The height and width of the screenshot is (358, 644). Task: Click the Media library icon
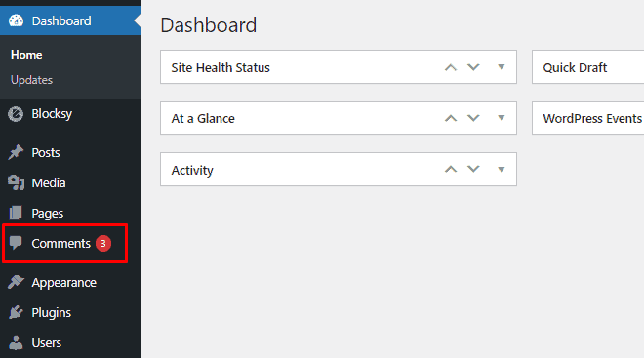[x=16, y=182]
